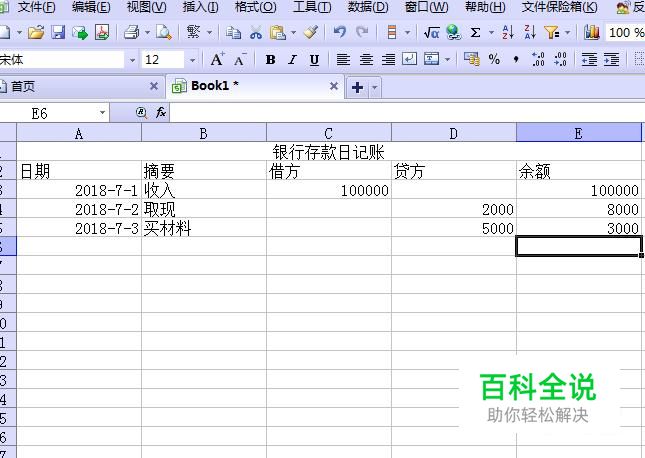Save the workbook with the floppy icon

tap(58, 33)
